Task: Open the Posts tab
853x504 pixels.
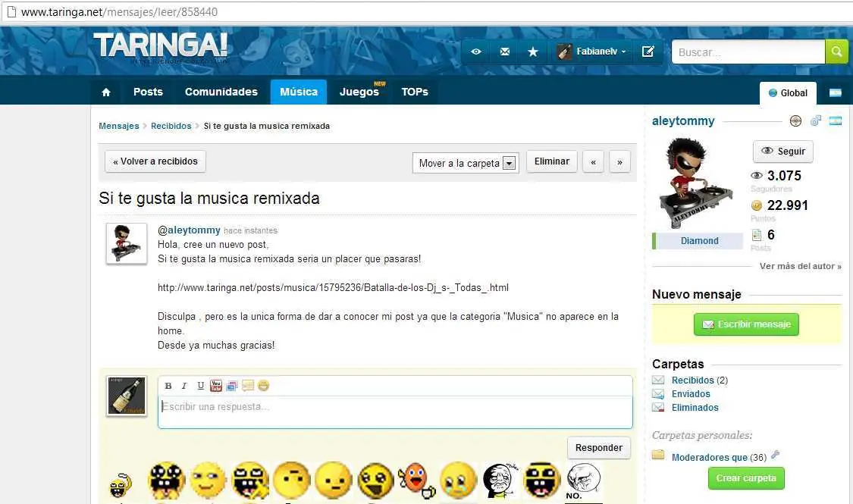Action: coord(148,92)
